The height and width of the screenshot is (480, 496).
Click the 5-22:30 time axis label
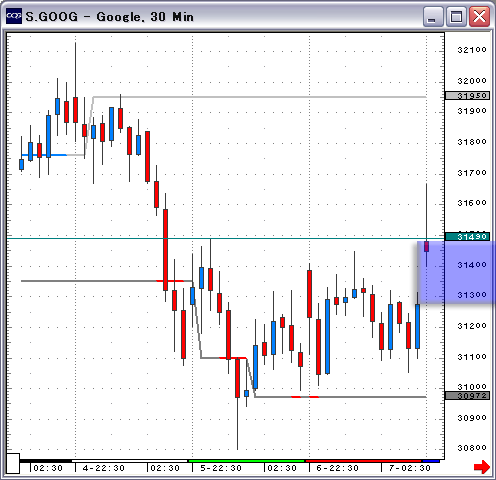221,468
